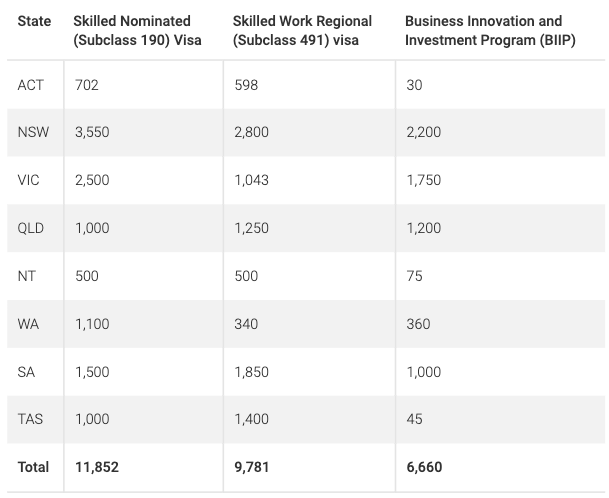The width and height of the screenshot is (609, 498).
Task: Click the Business Innovation and Investment Program header
Action: coord(490,30)
